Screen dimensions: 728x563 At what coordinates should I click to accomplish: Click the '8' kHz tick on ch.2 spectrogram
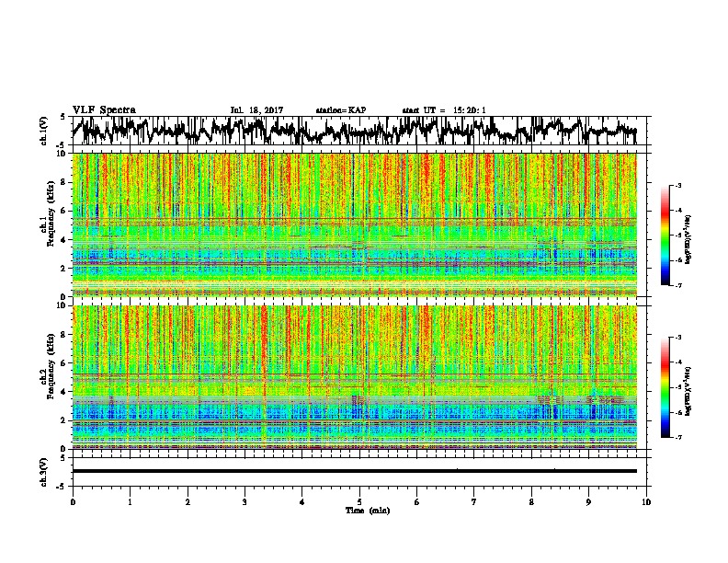tap(64, 335)
